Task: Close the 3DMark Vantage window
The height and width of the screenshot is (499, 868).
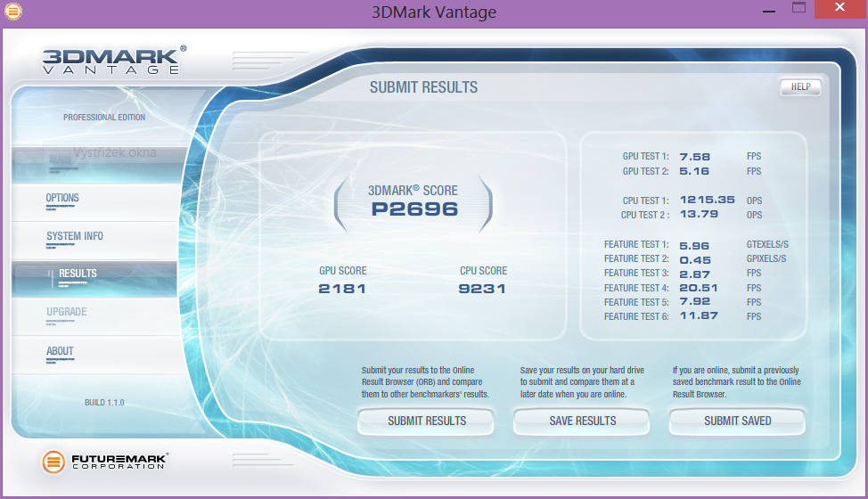Action: coord(839,9)
